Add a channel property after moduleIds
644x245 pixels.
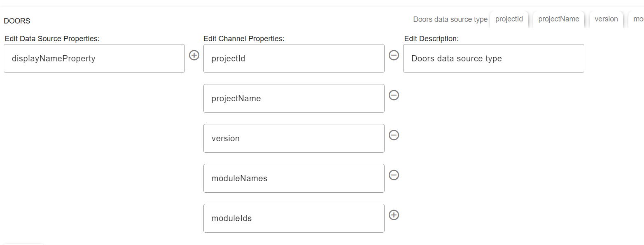[394, 215]
